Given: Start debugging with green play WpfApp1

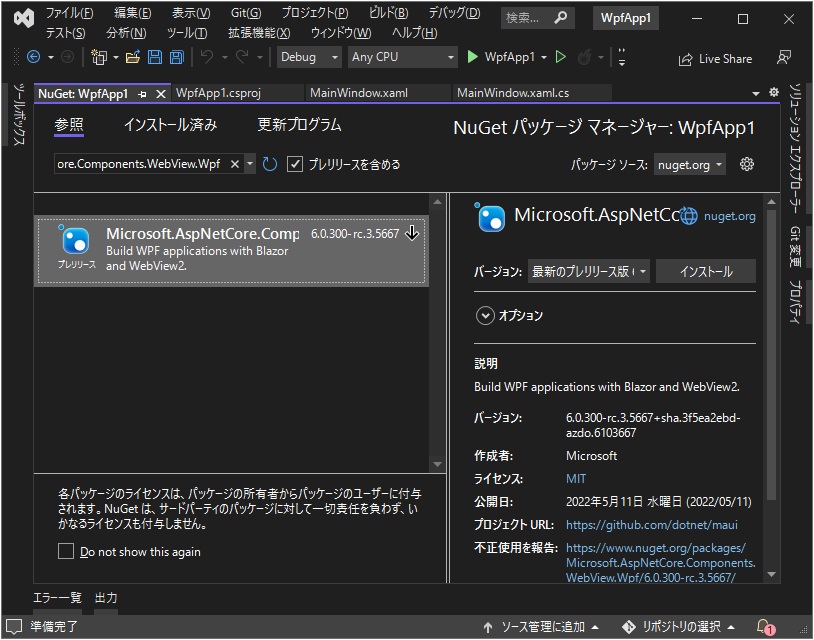Looking at the screenshot, I should 500,57.
